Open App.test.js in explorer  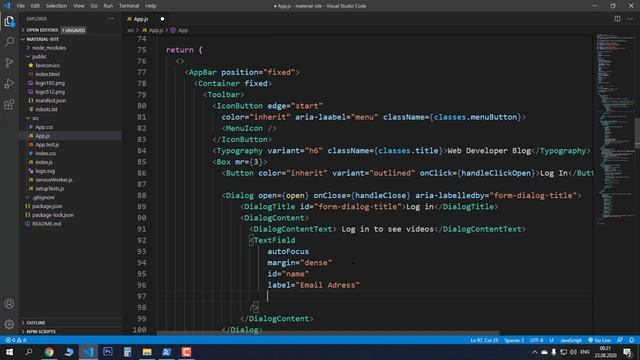(47, 144)
